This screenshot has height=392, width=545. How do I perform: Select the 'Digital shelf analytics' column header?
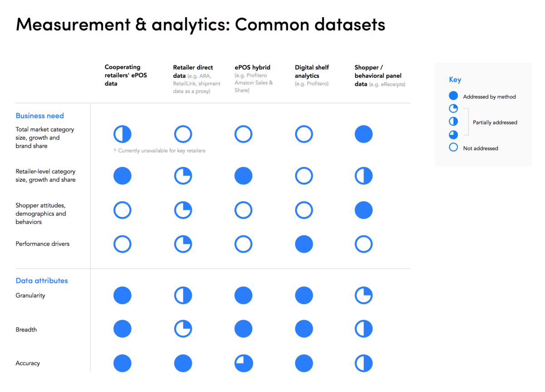click(x=312, y=75)
